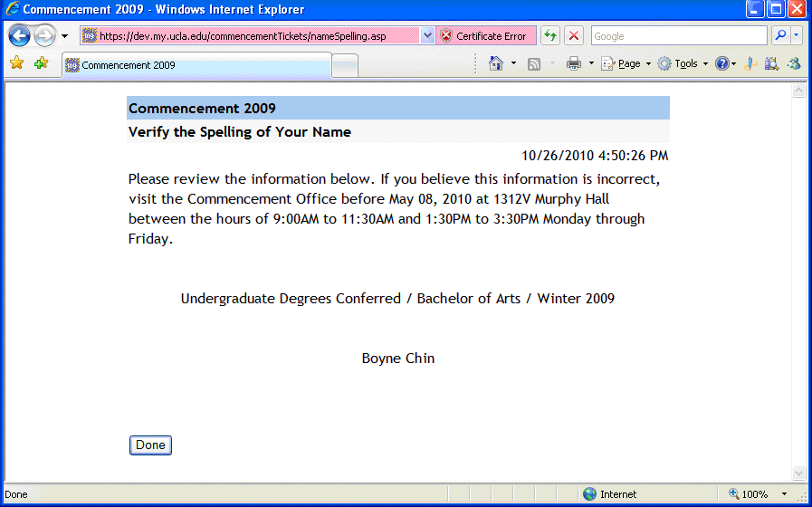Open a new blank tab
Screen dimensions: 812x507
pyautogui.click(x=345, y=65)
